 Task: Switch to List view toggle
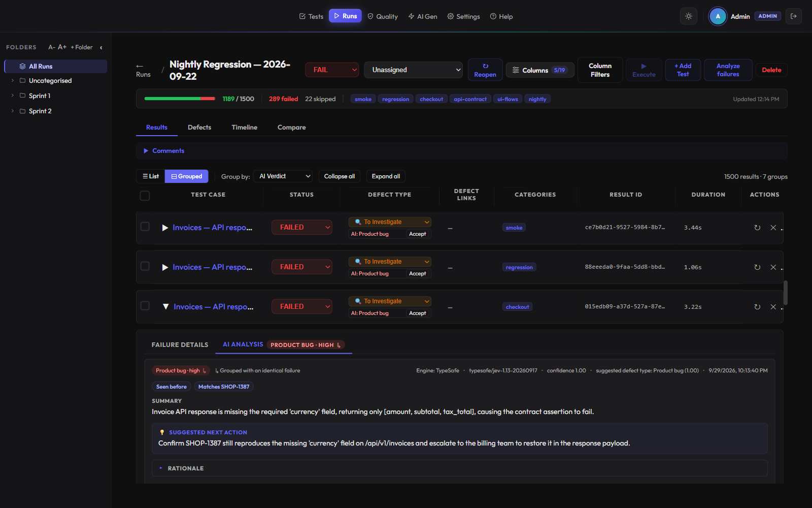tap(151, 176)
